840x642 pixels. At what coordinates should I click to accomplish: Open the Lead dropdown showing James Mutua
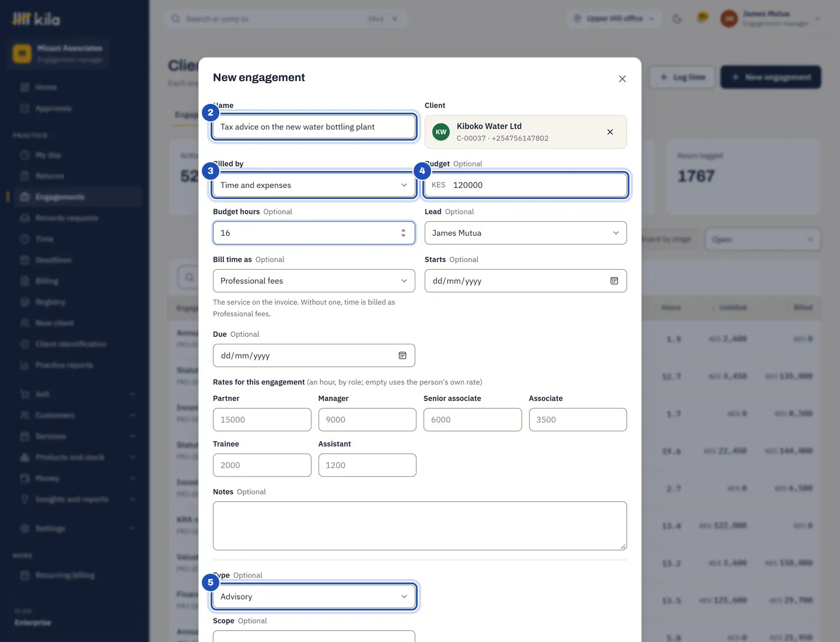526,233
